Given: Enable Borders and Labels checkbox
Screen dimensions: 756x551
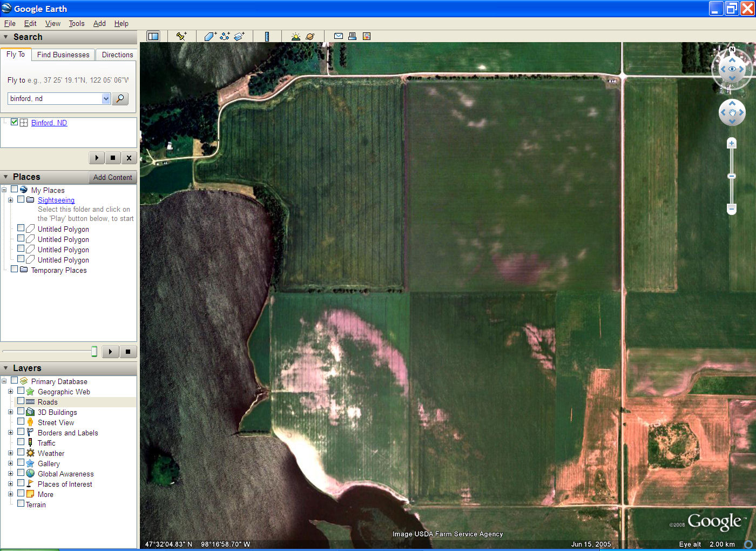Looking at the screenshot, I should click(x=21, y=432).
